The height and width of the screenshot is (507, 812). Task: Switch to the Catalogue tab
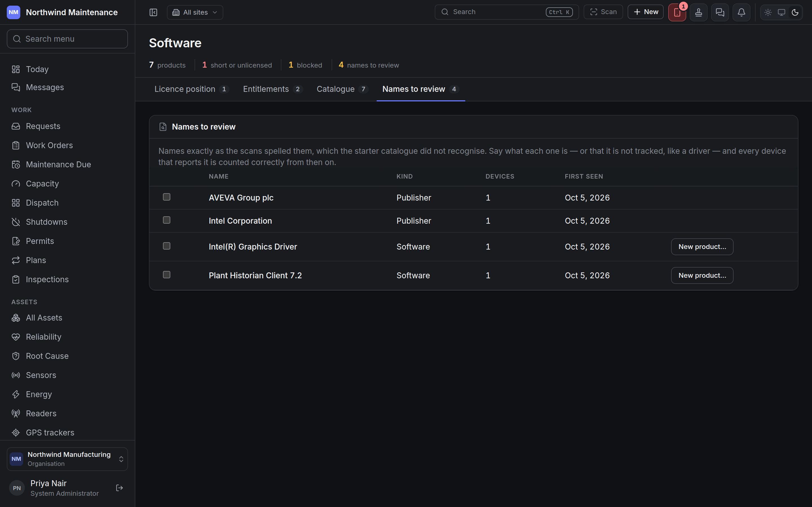click(x=342, y=89)
